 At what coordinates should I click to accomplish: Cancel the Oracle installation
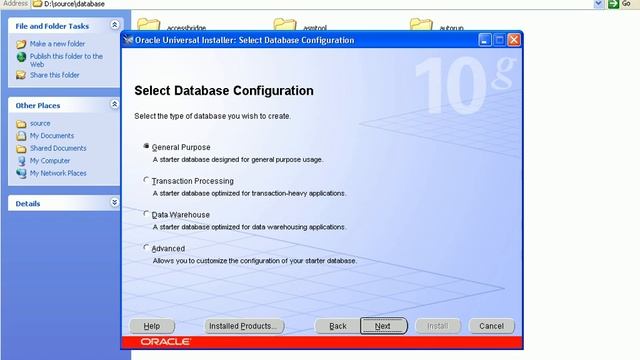(x=491, y=326)
